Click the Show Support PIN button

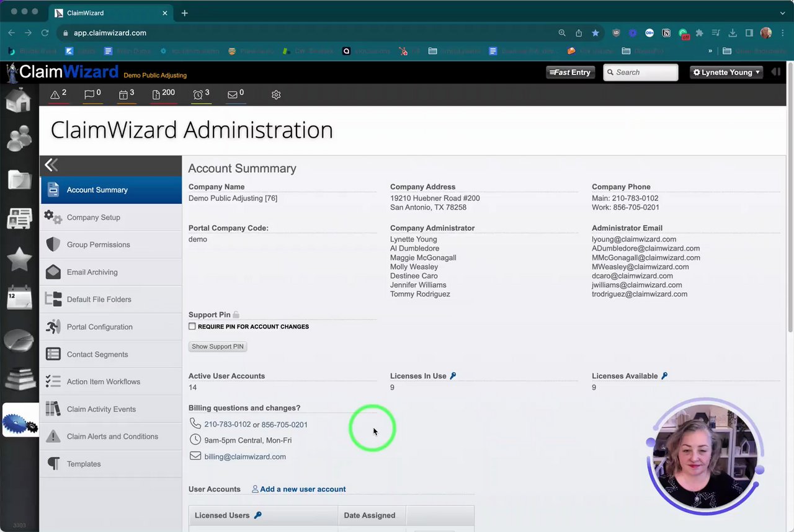click(x=218, y=347)
